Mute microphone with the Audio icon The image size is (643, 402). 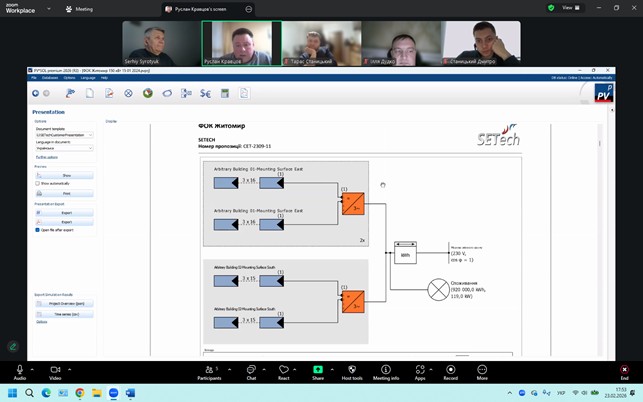pyautogui.click(x=20, y=370)
